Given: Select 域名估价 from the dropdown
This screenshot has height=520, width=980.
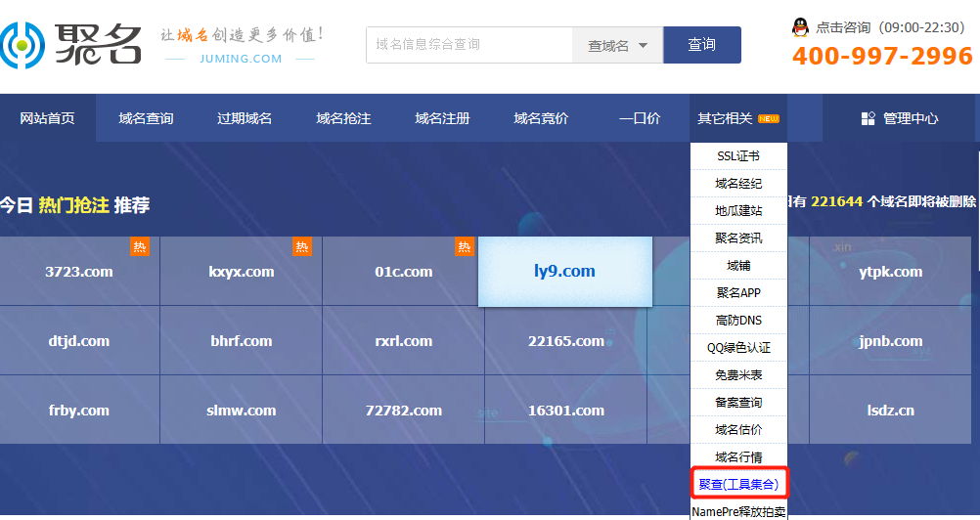Looking at the screenshot, I should point(738,430).
